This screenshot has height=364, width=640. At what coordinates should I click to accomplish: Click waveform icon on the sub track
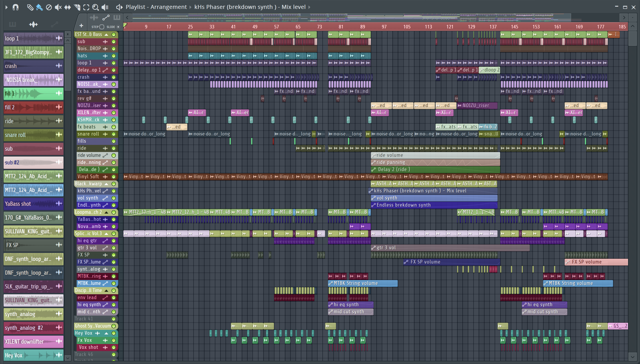pos(105,42)
